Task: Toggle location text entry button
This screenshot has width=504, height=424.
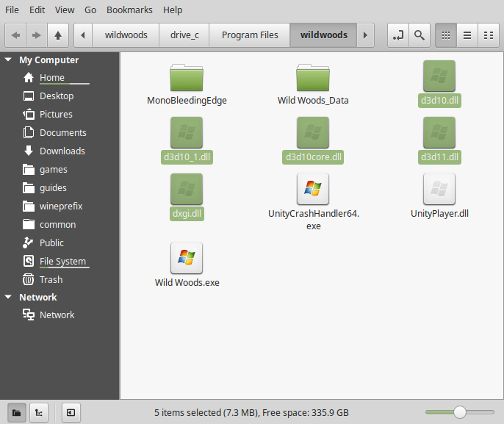Action: (x=398, y=35)
